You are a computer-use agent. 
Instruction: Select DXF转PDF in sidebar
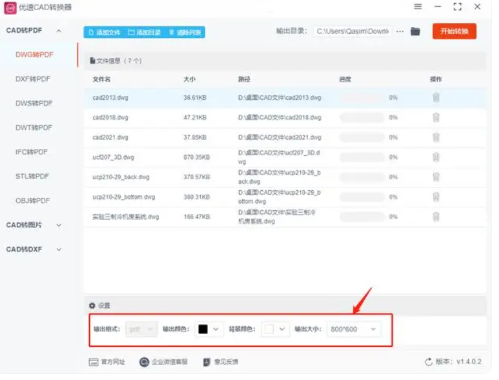point(33,79)
